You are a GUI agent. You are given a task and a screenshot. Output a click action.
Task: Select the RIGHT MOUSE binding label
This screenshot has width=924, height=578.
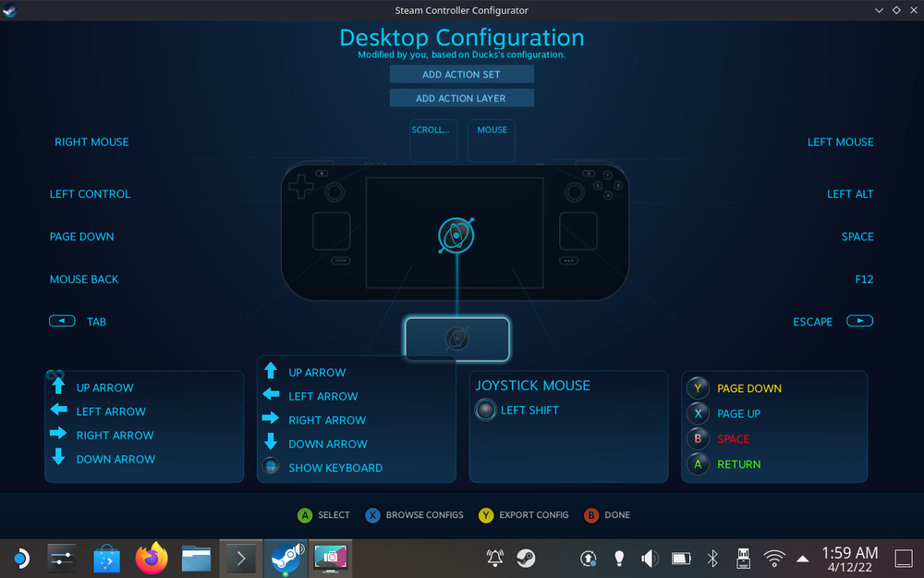tap(91, 142)
